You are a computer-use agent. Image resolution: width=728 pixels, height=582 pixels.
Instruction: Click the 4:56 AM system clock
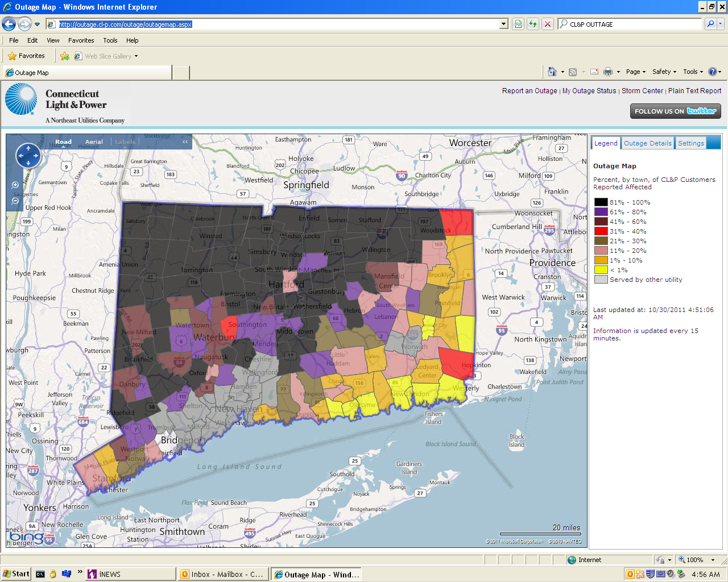click(706, 575)
